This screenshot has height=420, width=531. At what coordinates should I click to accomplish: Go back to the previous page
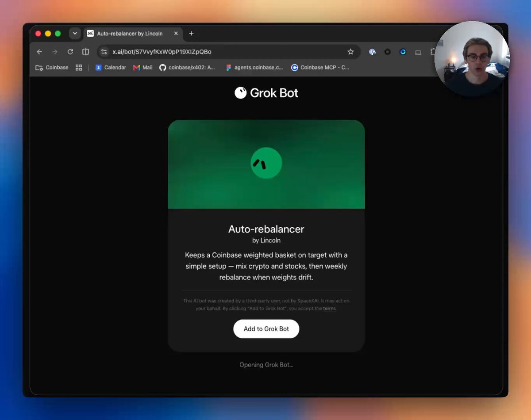(39, 52)
